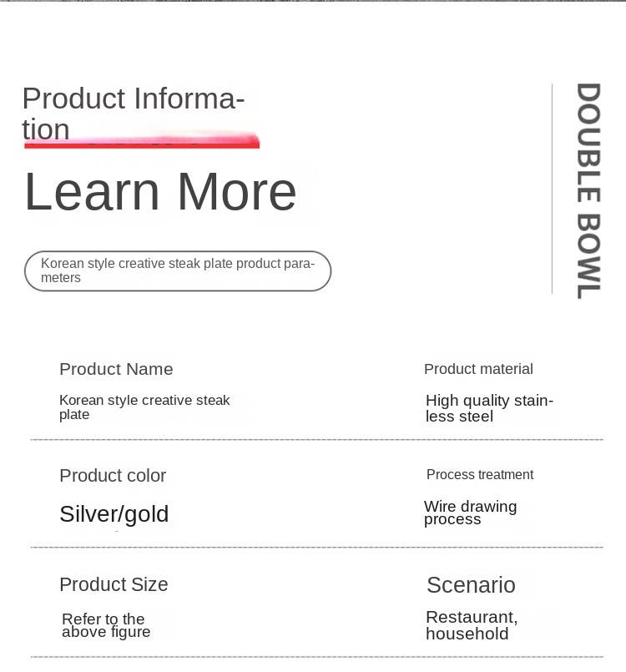This screenshot has height=672, width=626.
Task: Click the "Refer to the above figure" text
Action: click(x=106, y=625)
